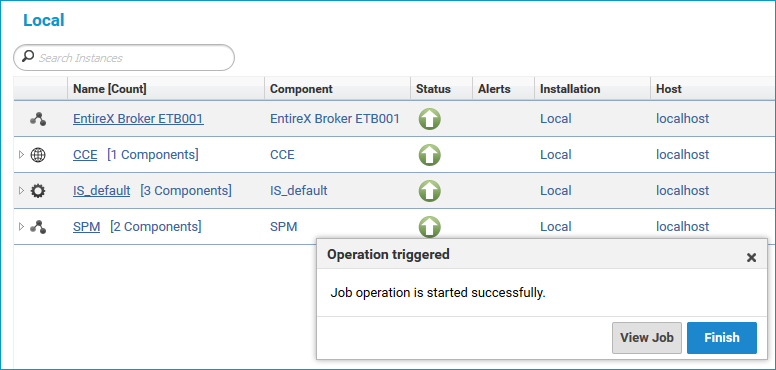The height and width of the screenshot is (370, 776).
Task: Click the gear icon in the IS_default row
Action: [x=38, y=191]
